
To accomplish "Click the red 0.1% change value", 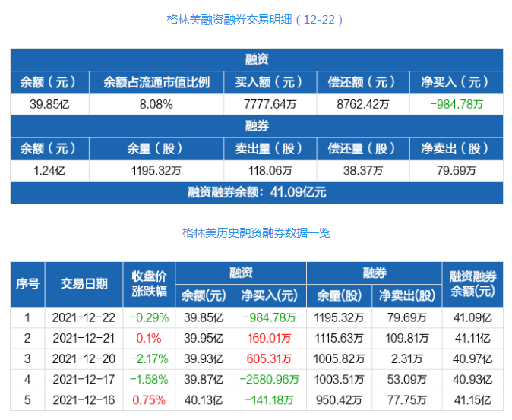I will pyautogui.click(x=149, y=339).
